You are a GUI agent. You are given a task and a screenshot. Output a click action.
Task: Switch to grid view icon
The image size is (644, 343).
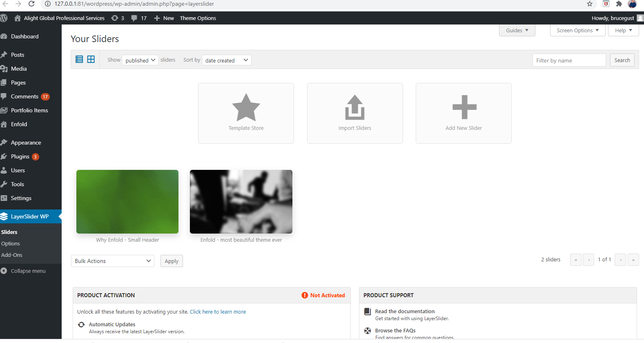pyautogui.click(x=91, y=59)
